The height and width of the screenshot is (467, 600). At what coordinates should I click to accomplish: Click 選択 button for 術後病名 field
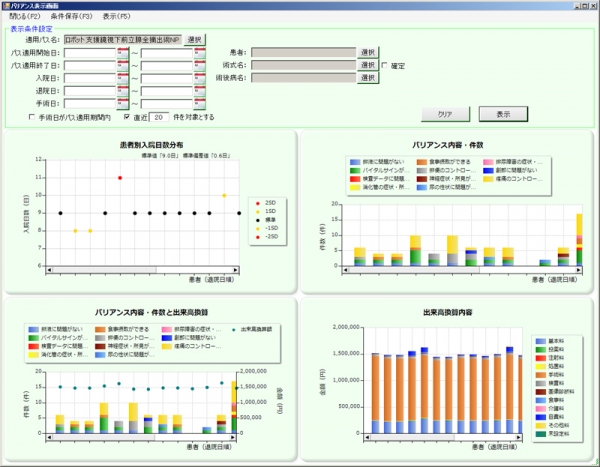click(368, 78)
